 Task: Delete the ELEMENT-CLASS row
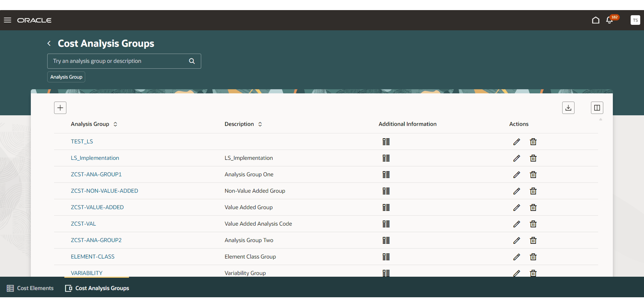(533, 257)
